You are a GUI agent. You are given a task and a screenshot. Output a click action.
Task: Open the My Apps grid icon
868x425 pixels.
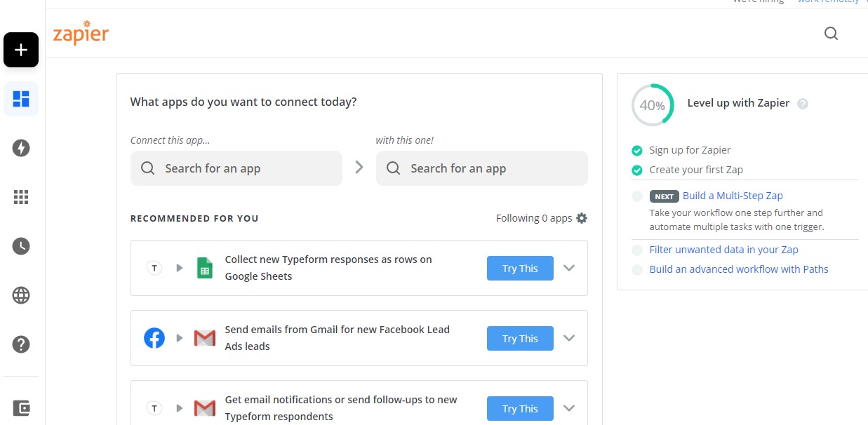(x=21, y=197)
